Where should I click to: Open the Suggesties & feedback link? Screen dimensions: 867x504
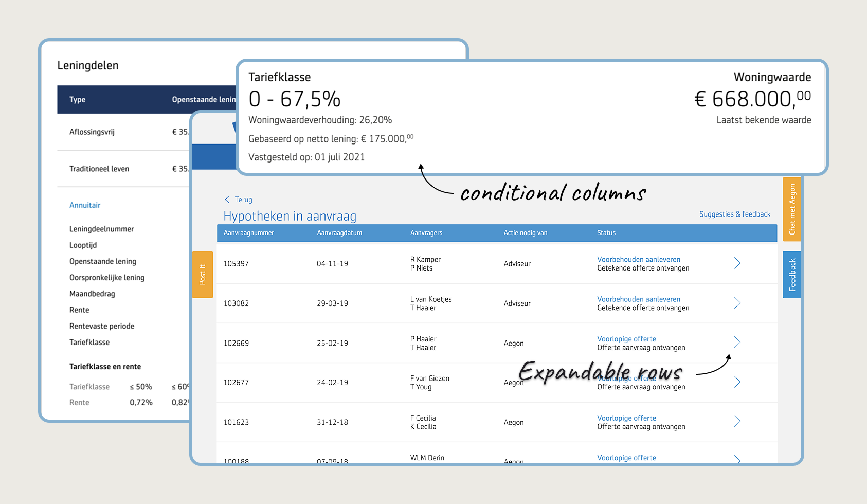point(734,214)
